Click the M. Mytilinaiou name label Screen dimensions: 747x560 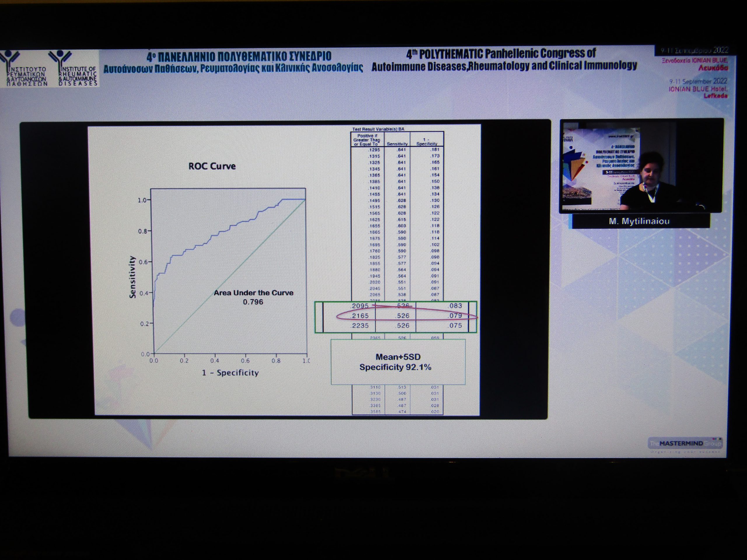[x=639, y=221]
